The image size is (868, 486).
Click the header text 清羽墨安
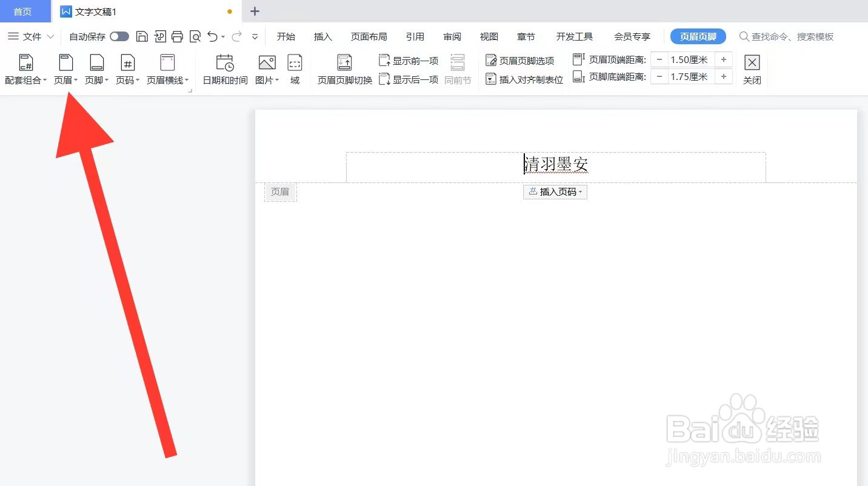[x=556, y=164]
